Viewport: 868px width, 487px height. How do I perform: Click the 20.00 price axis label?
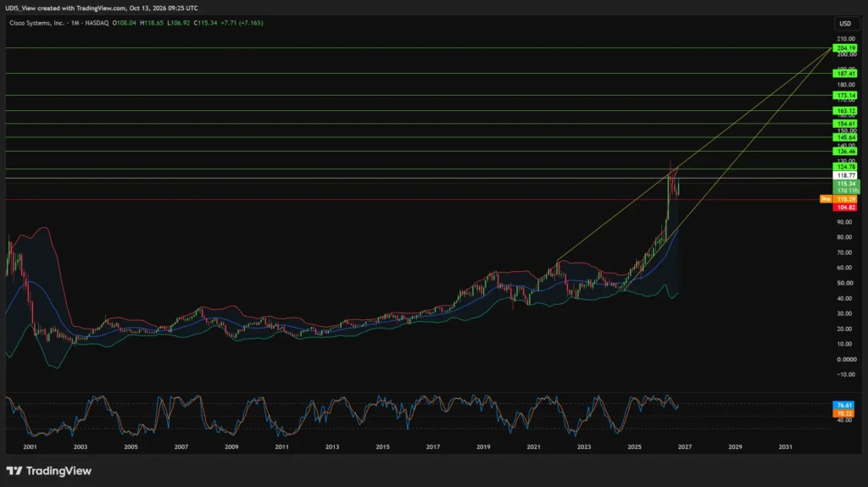845,329
